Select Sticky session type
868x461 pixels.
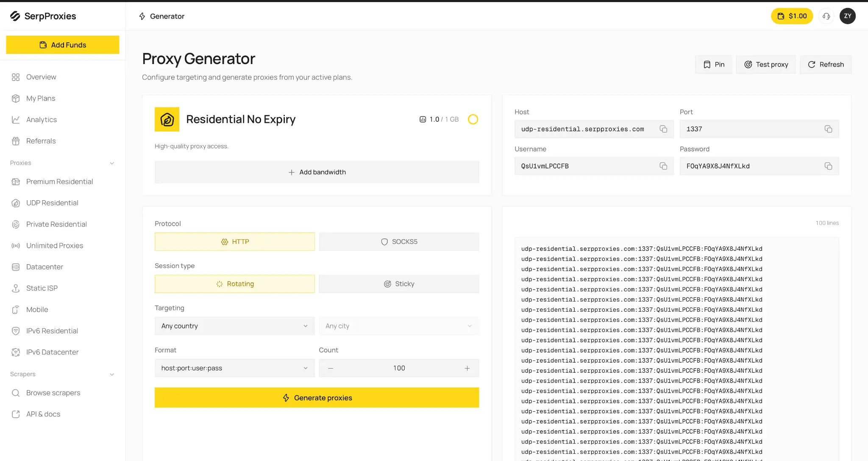[x=399, y=284]
